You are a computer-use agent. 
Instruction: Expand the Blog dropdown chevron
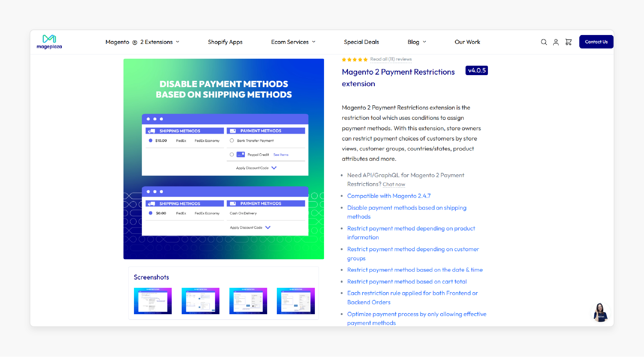(425, 42)
